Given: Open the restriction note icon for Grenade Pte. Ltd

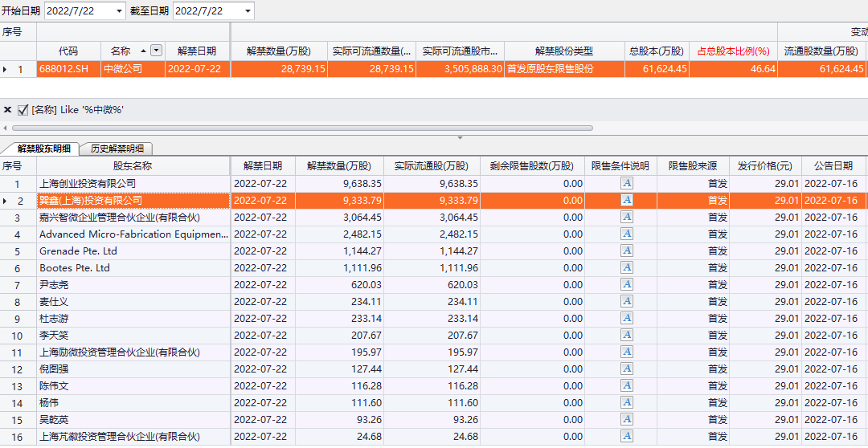Looking at the screenshot, I should [x=627, y=251].
